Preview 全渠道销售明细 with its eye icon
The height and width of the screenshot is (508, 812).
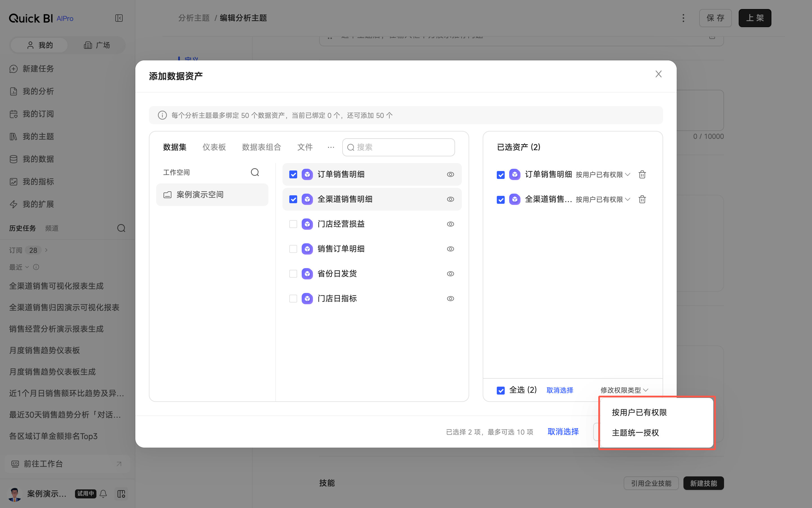450,199
